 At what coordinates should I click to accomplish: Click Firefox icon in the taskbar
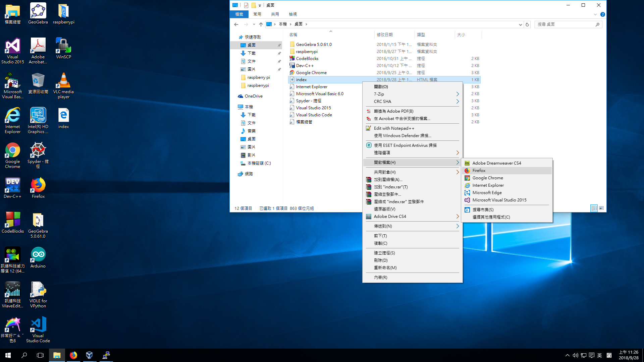point(73,355)
